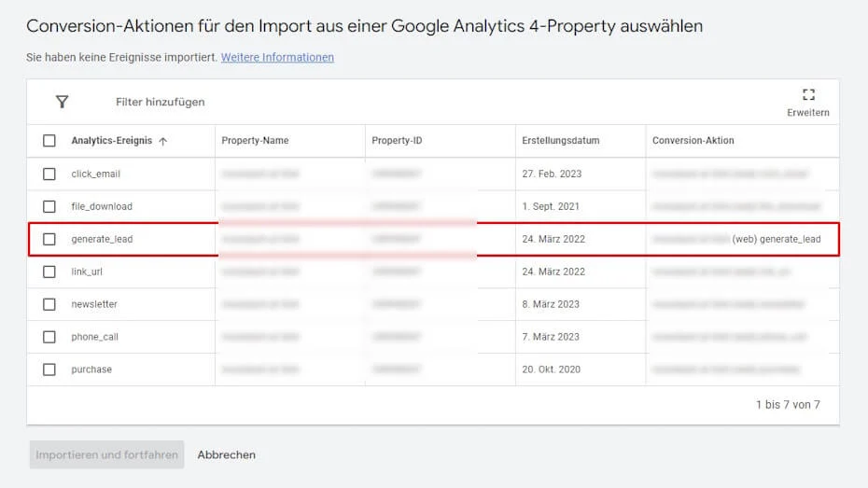Click the filter funnel icon
868x488 pixels.
tap(62, 102)
